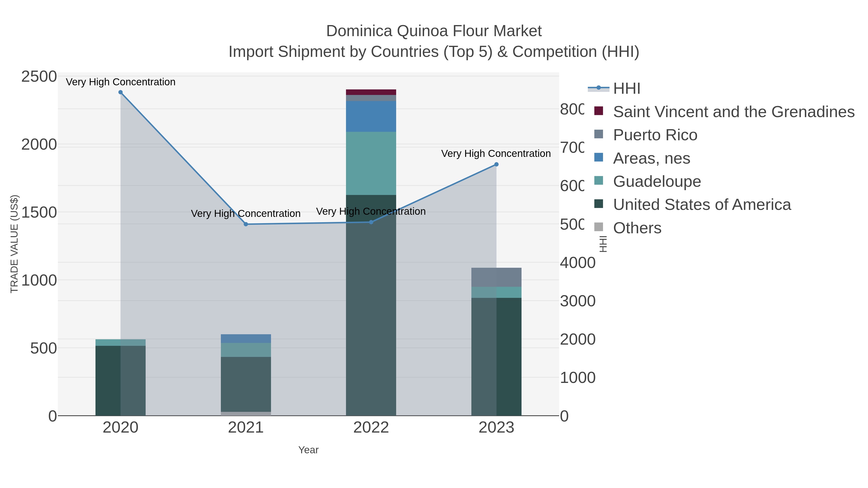868x488 pixels.
Task: Click the Others gray legend swatch
Action: coord(598,227)
